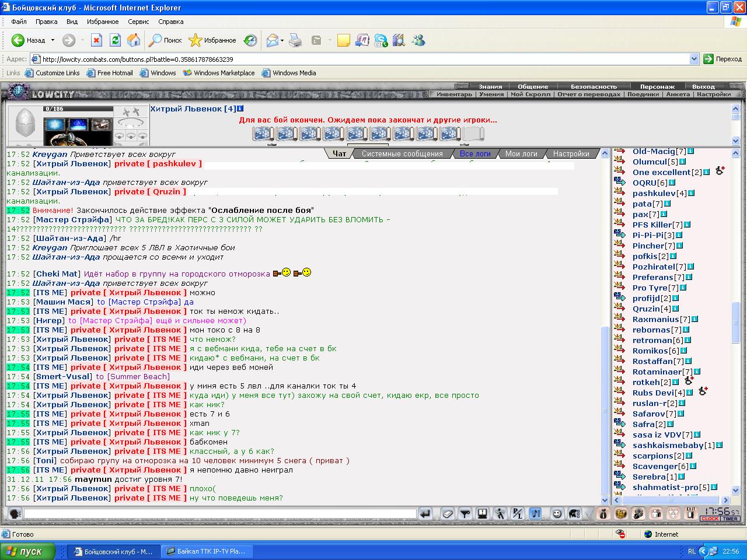
Task: Go to the Home page icon
Action: tap(134, 40)
